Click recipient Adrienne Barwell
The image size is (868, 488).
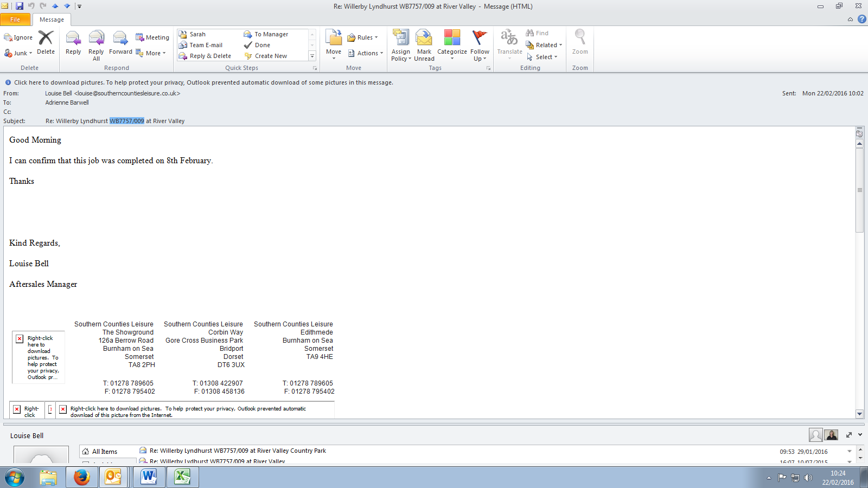click(x=67, y=102)
